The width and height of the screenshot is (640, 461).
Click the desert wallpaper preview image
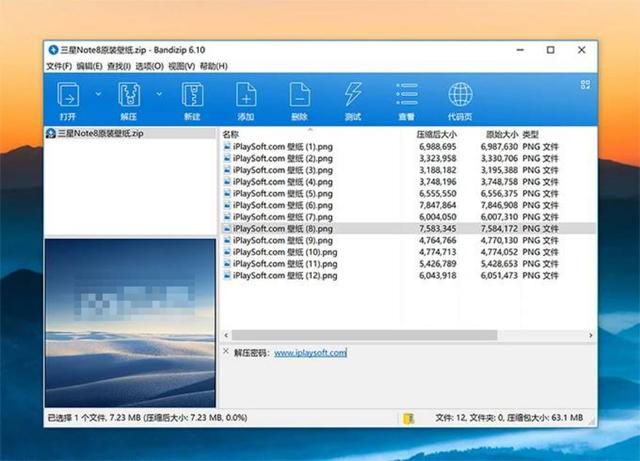coord(130,323)
